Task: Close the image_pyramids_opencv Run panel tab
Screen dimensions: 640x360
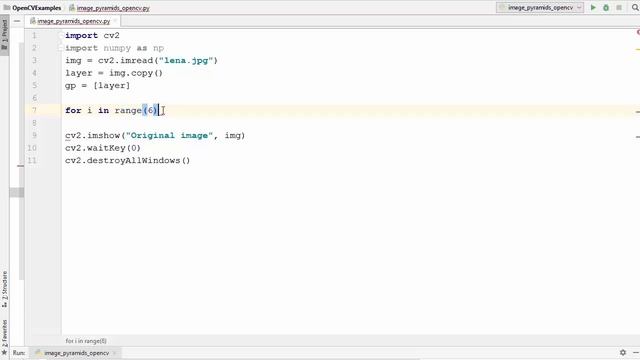Action: click(x=115, y=353)
